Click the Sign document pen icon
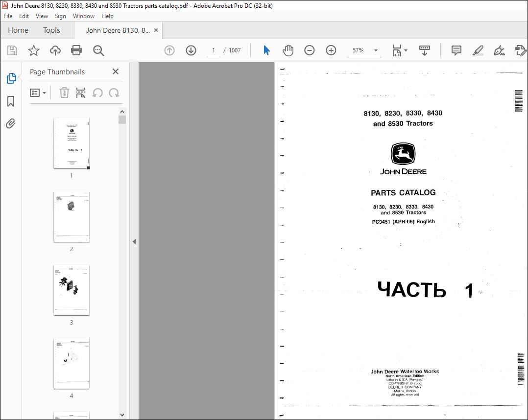This screenshot has height=420, width=528. pos(499,50)
